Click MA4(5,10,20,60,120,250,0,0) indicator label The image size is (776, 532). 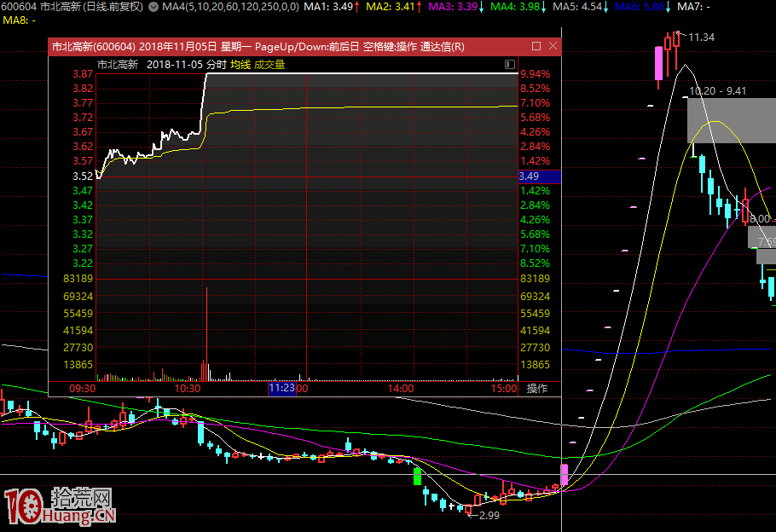[x=230, y=7]
